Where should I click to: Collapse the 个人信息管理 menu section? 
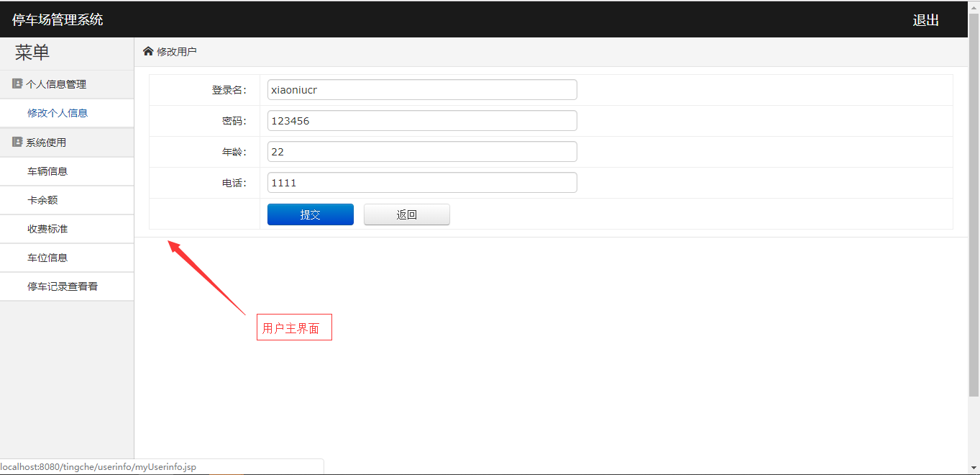(x=67, y=84)
